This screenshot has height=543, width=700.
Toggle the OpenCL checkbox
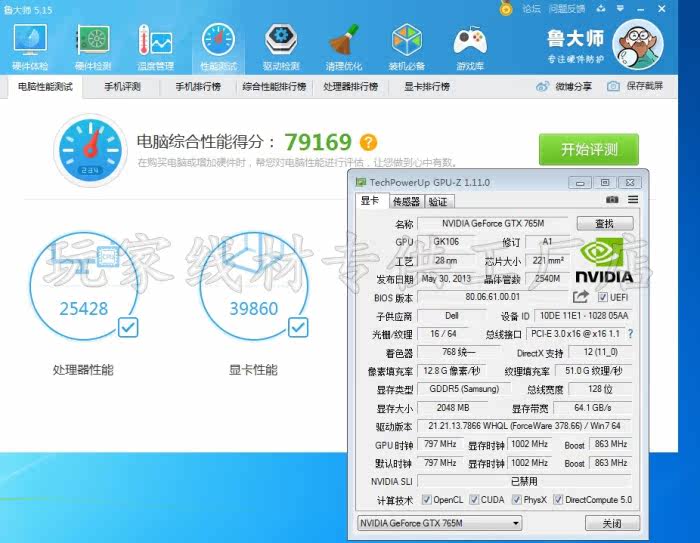(x=427, y=500)
